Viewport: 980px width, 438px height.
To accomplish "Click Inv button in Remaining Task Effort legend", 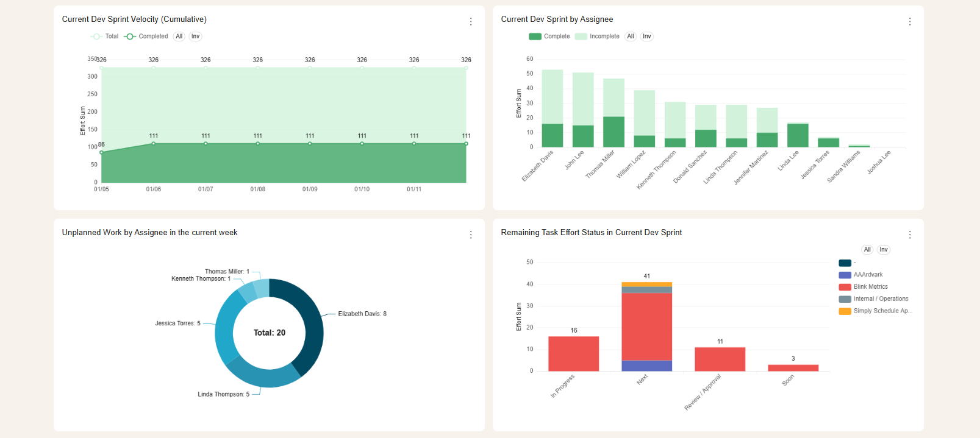I will tap(884, 250).
